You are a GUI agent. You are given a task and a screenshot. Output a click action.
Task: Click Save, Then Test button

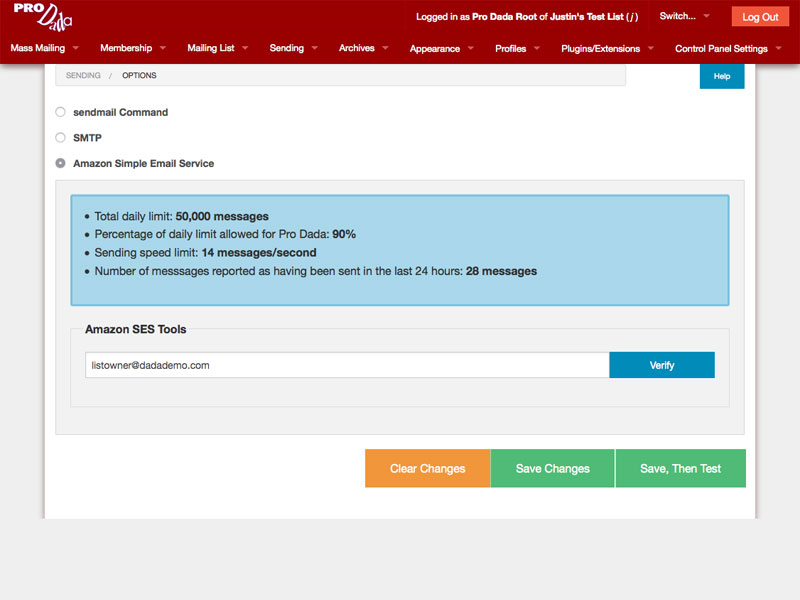pos(680,468)
